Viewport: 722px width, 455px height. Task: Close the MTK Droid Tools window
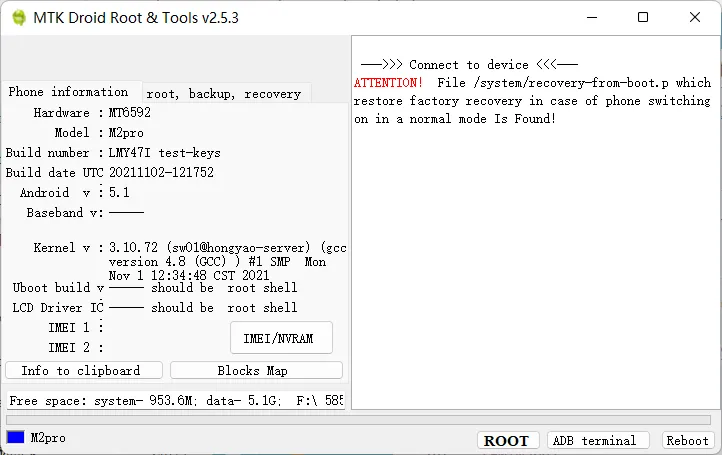pyautogui.click(x=695, y=17)
